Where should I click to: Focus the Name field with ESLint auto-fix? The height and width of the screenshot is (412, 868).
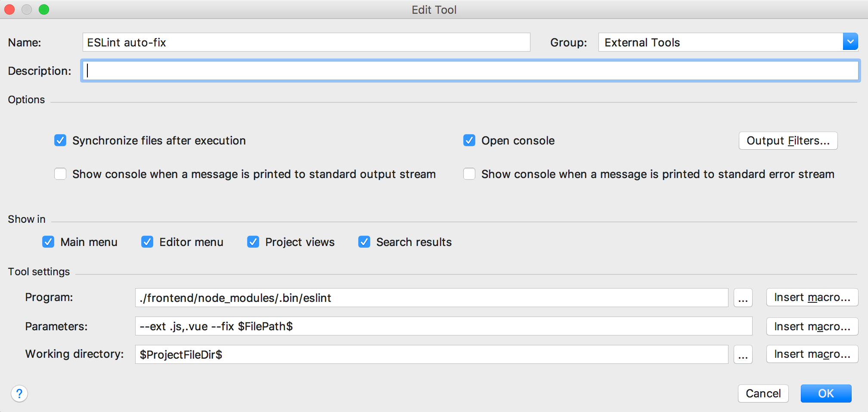[x=306, y=42]
